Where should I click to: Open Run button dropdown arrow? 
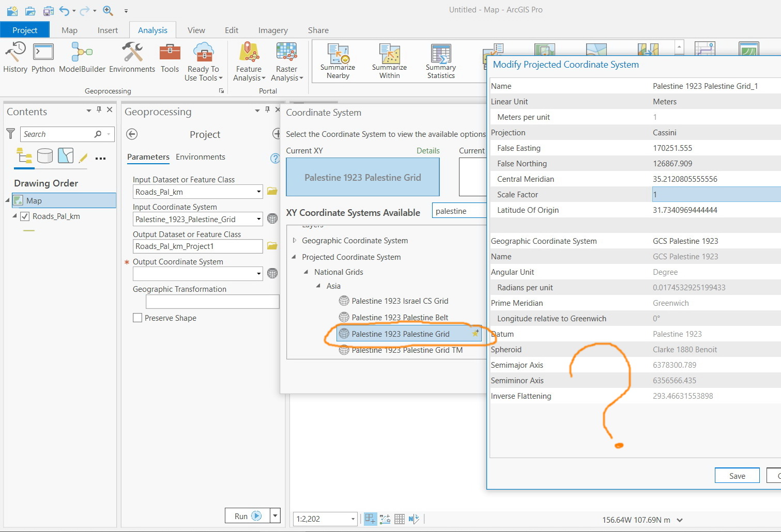point(275,515)
